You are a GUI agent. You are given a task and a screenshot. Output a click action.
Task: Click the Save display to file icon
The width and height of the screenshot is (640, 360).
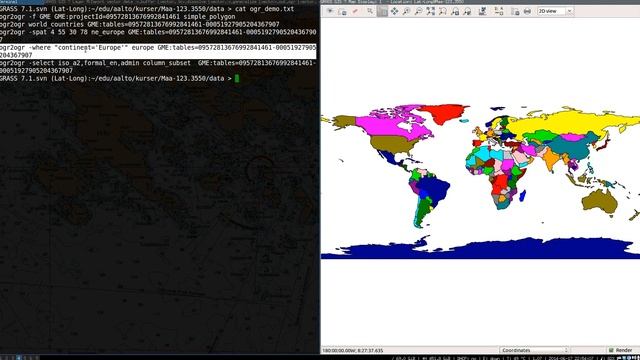pyautogui.click(x=515, y=11)
